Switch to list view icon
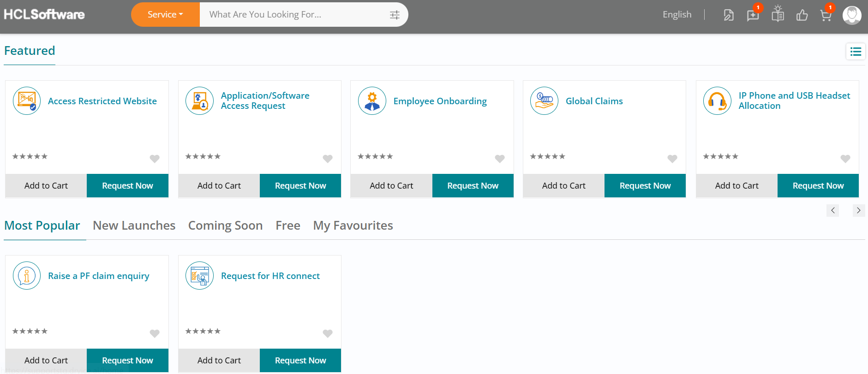The height and width of the screenshot is (374, 868). tap(856, 52)
